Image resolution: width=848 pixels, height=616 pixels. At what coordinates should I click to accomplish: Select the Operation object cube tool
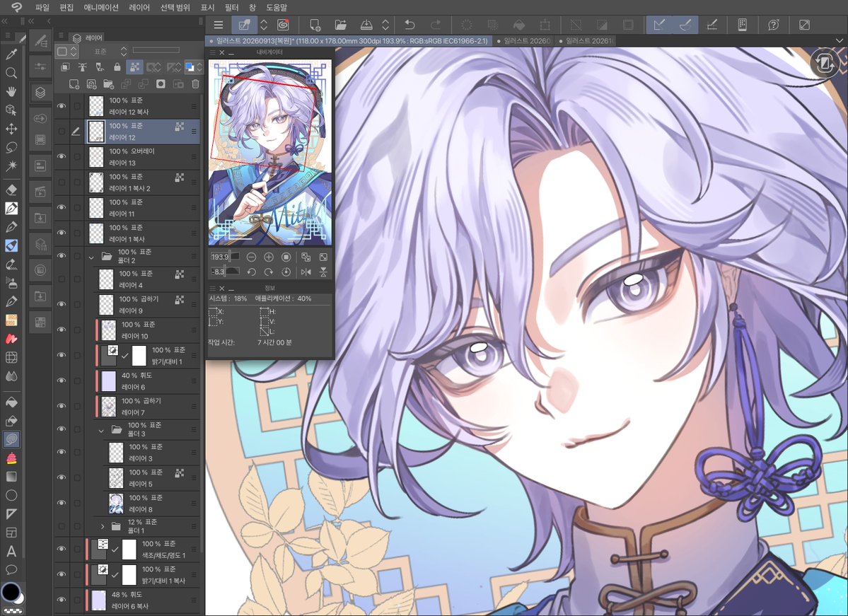click(11, 110)
